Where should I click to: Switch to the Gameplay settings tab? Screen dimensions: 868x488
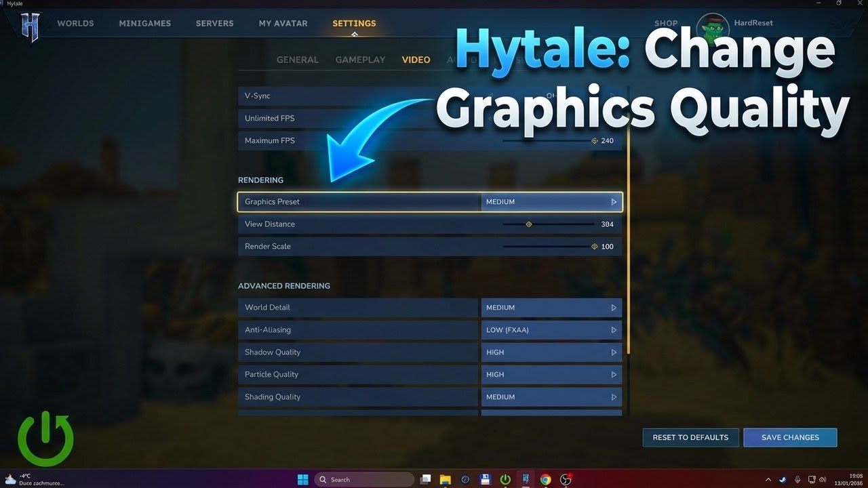360,60
